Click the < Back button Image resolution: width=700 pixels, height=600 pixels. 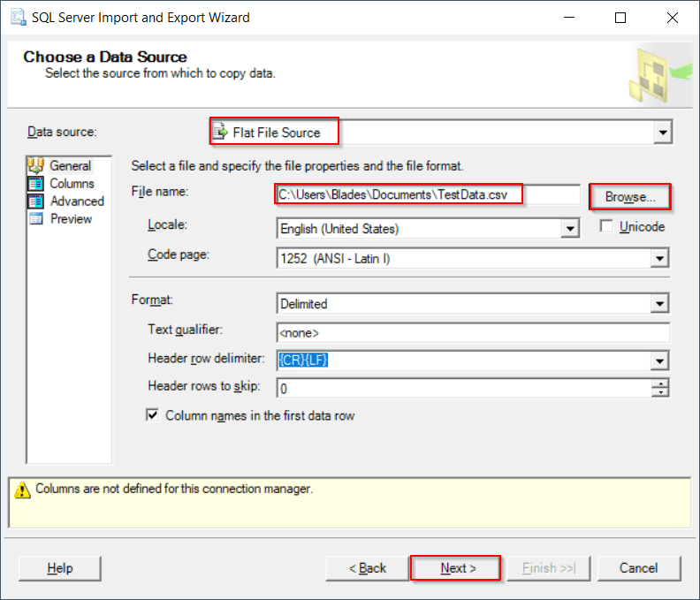coord(367,568)
